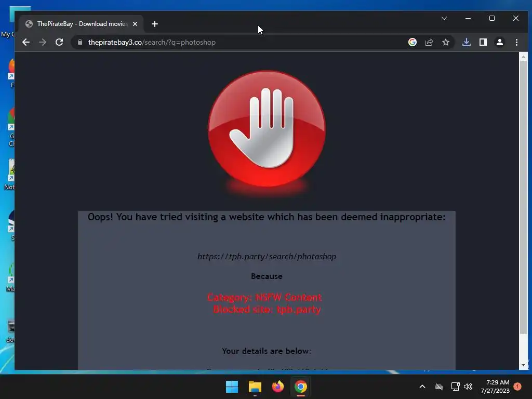This screenshot has height=399, width=532.
Task: Click the 'Oops! You have tried visiting' heading
Action: [267, 217]
